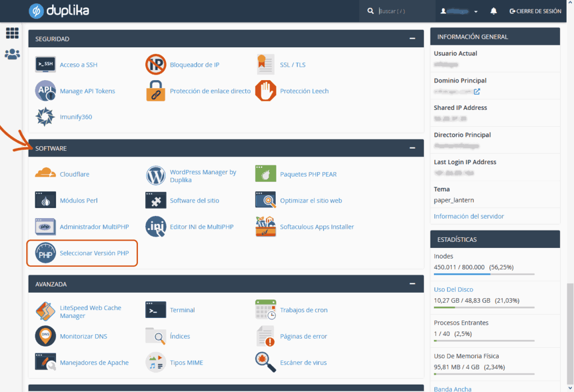Click the Cloudflare cloud icon
The height and width of the screenshot is (392, 574).
(45, 174)
